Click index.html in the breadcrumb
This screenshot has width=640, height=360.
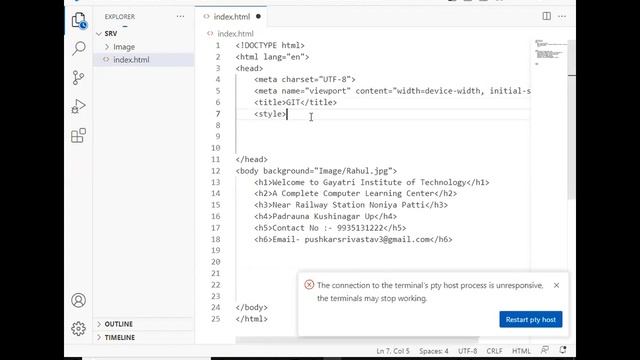coord(235,34)
